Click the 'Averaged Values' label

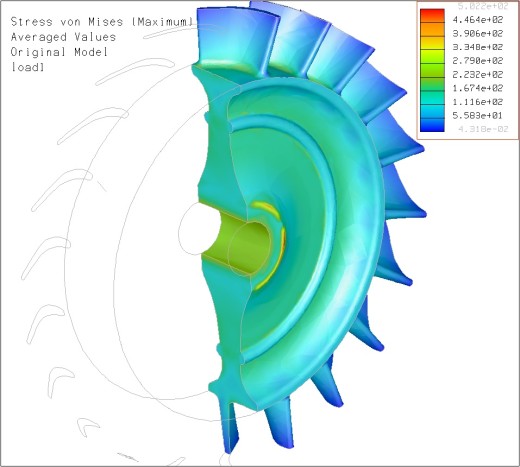pos(63,37)
